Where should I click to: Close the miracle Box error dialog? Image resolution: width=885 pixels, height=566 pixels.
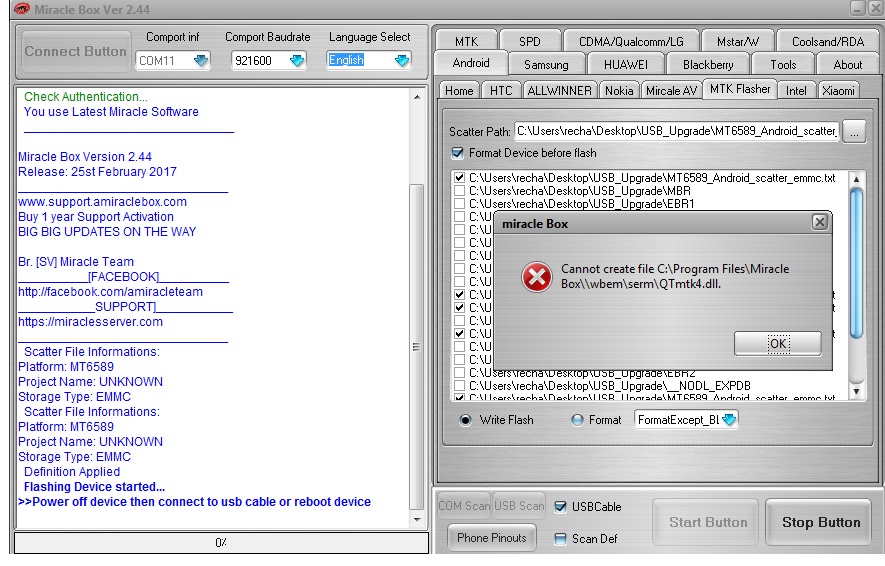[820, 222]
